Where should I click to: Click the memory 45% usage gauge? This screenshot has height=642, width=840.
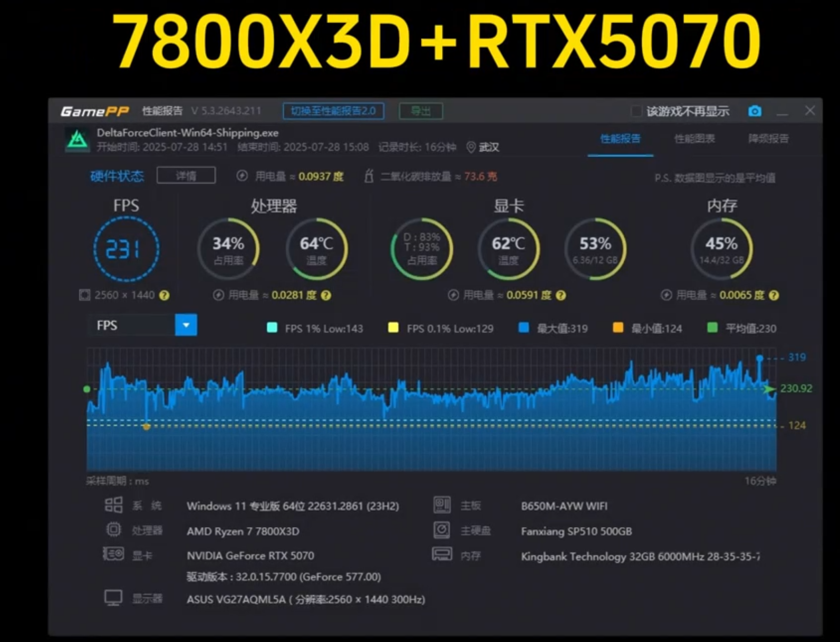tap(721, 249)
